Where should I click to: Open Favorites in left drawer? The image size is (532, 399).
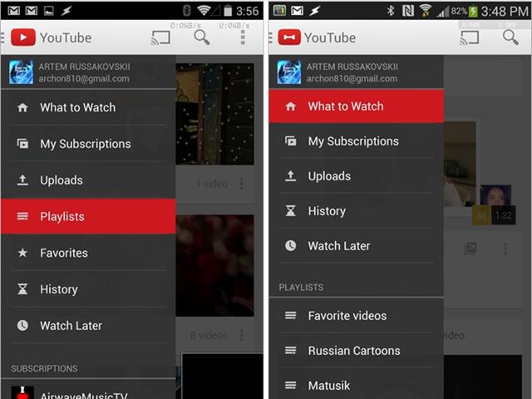(x=88, y=253)
